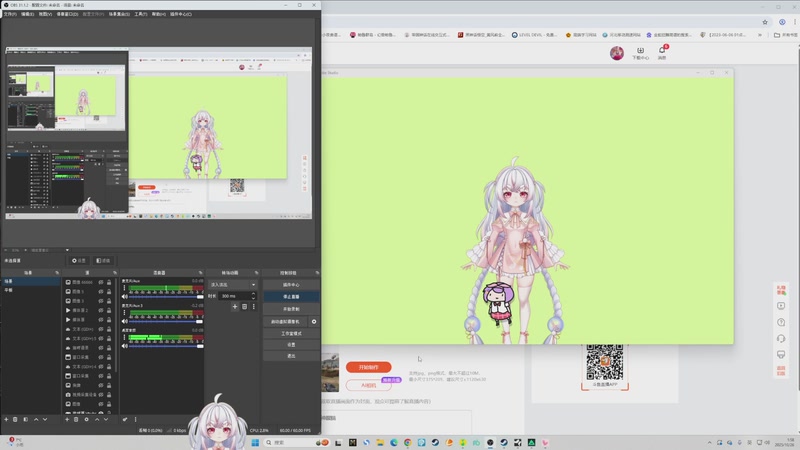
Task: Click the Windows Start button
Action: tap(255, 442)
